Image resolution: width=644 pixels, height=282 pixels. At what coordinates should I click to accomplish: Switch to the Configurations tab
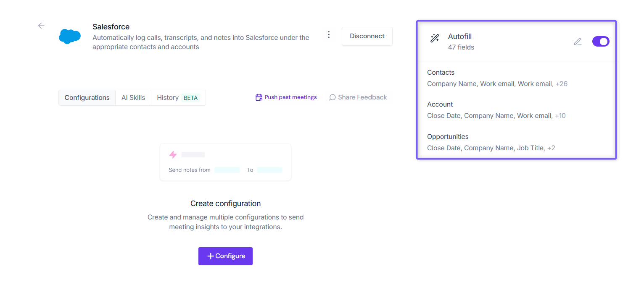pos(87,98)
